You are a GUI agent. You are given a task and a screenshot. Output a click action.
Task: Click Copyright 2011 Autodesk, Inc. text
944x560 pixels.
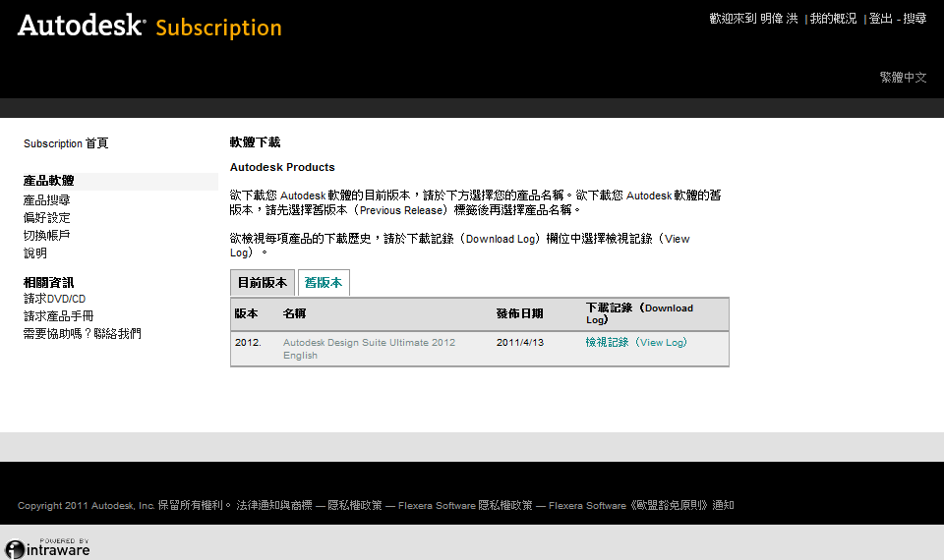[x=87, y=505]
